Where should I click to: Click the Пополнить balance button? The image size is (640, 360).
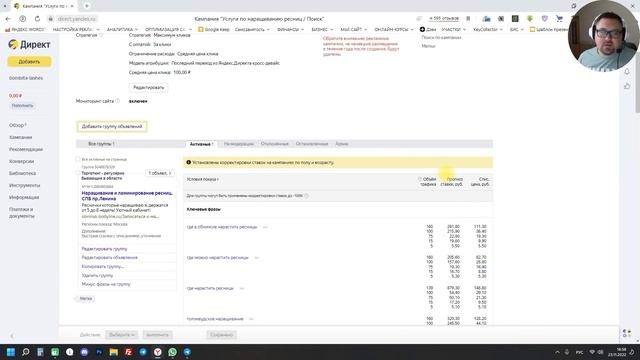(x=22, y=105)
